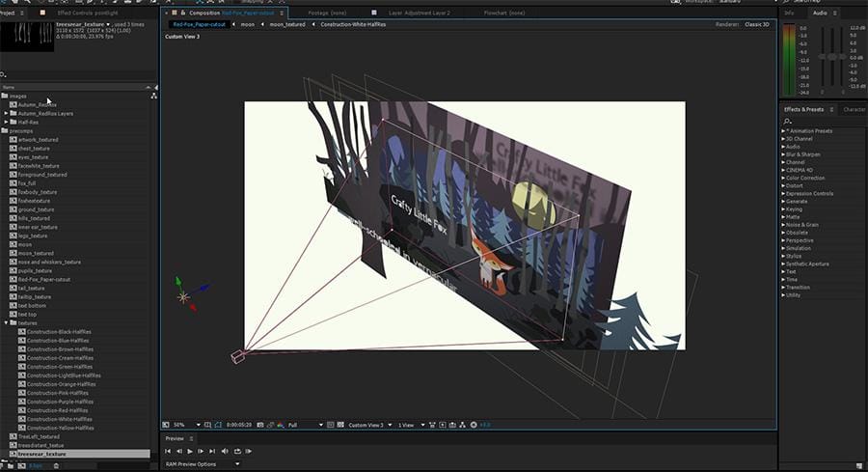Switch to the Effect Controls pointlight tab
Screen dimensions: 868x472
[x=88, y=13]
